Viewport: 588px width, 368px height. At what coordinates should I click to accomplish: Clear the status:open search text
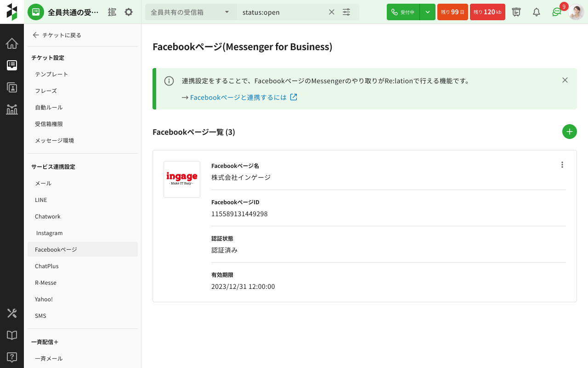click(331, 12)
